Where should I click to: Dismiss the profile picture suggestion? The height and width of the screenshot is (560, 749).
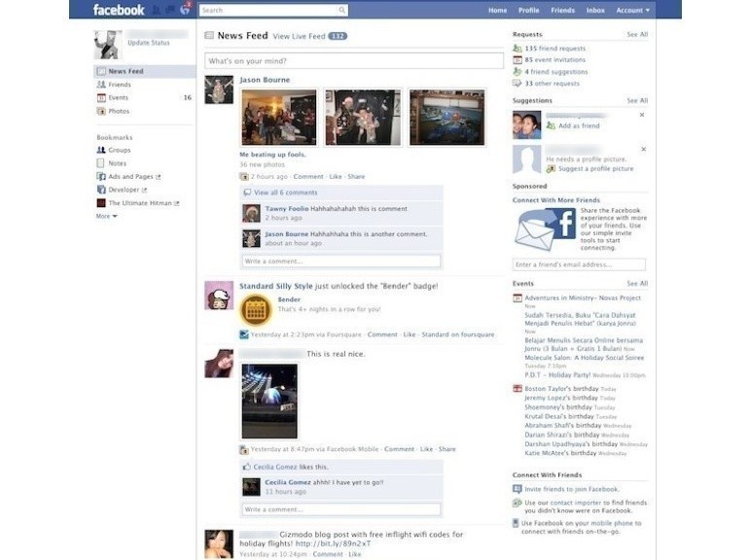643,150
